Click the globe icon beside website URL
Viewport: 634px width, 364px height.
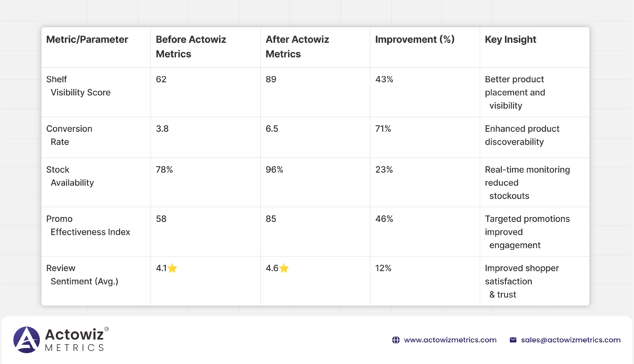pos(396,340)
